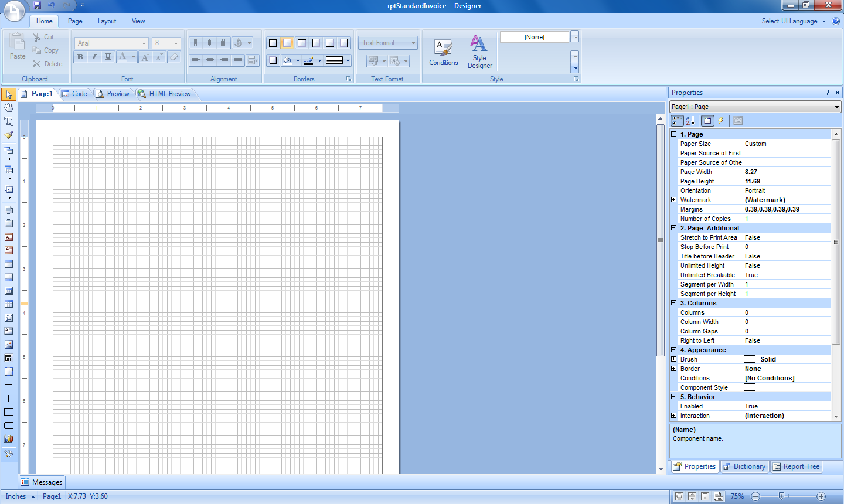
Task: Open the Report Tree panel
Action: click(796, 466)
